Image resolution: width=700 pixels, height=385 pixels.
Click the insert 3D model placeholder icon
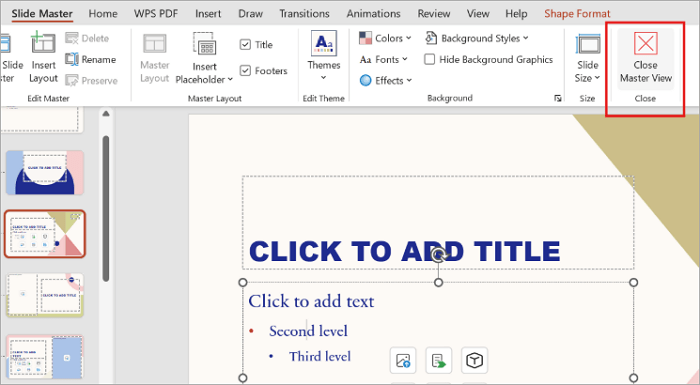point(474,360)
